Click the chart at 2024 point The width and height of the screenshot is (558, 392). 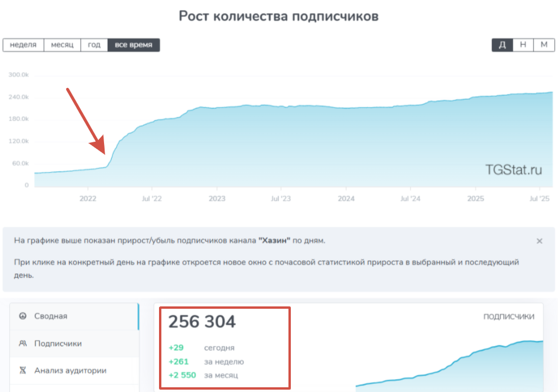(346, 108)
